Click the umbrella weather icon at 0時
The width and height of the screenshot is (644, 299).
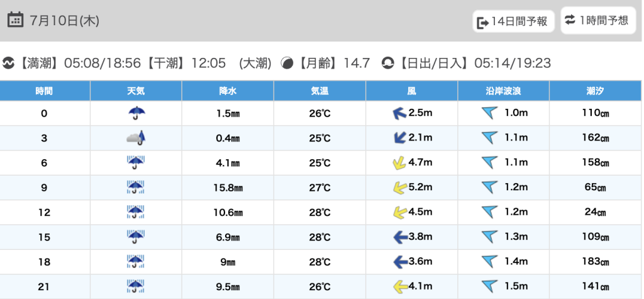coord(136,113)
